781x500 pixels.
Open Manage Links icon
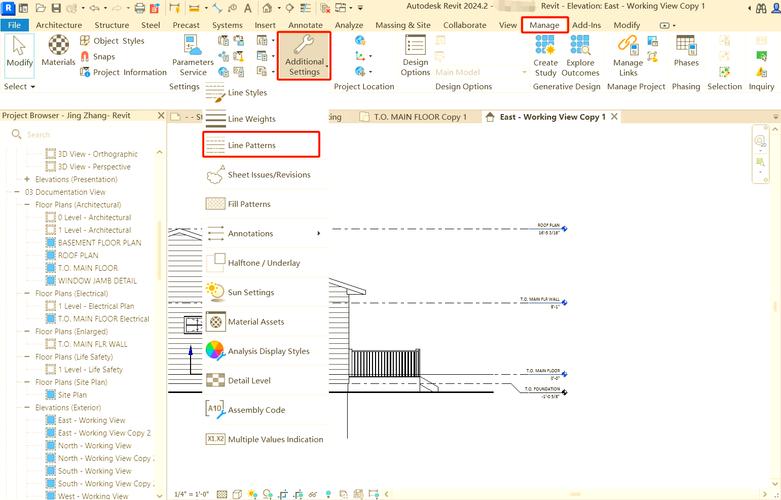coord(628,46)
